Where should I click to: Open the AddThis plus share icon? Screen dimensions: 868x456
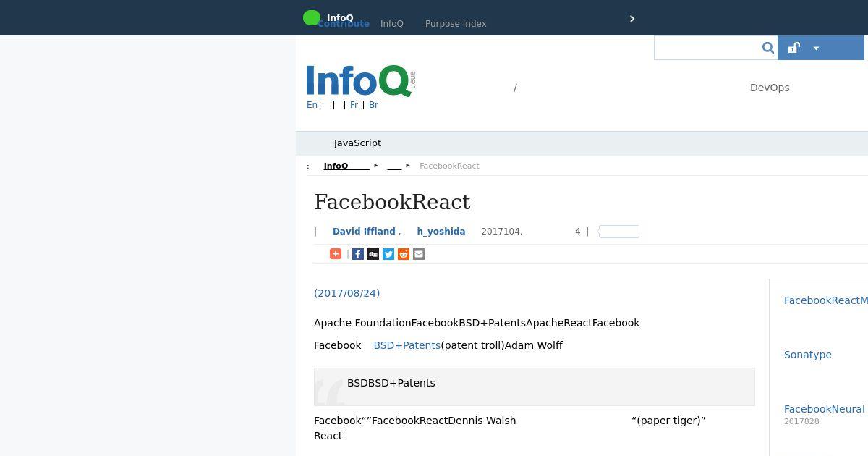(336, 254)
